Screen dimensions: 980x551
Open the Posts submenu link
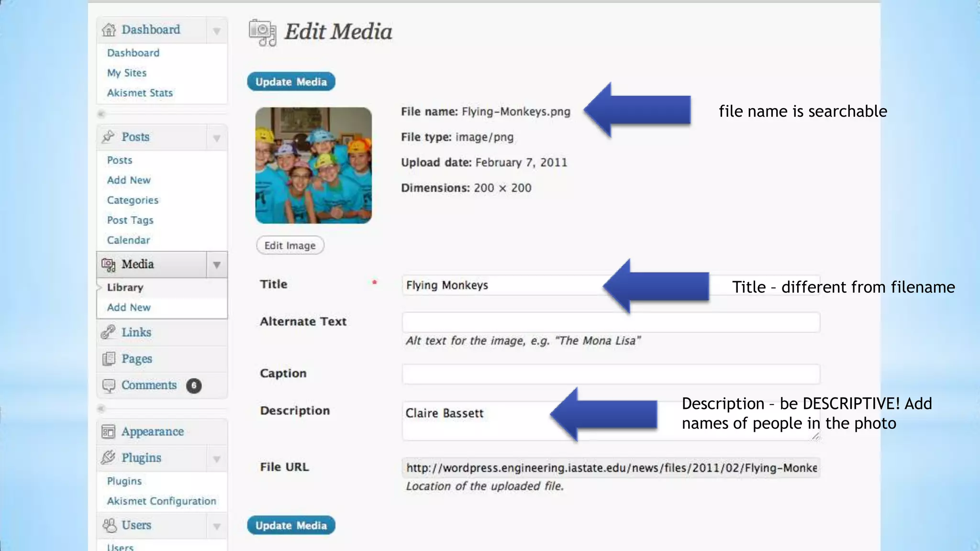120,160
